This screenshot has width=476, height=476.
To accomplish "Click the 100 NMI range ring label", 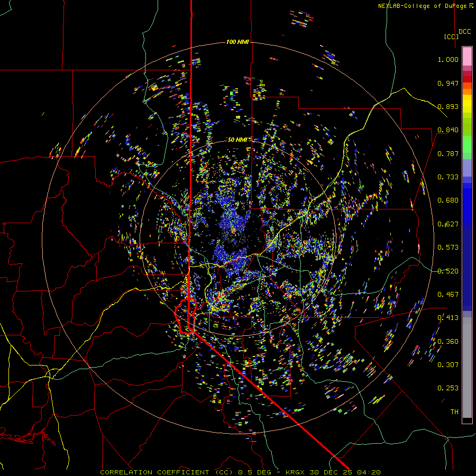I will (x=237, y=42).
